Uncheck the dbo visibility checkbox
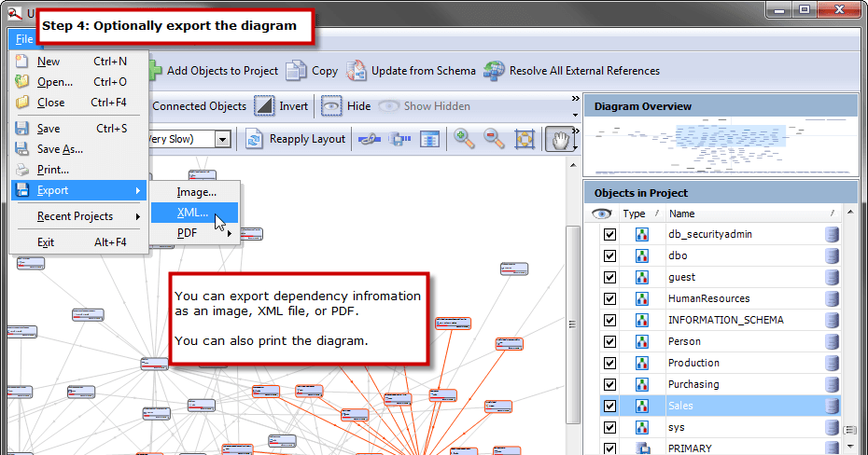The image size is (868, 455). (609, 256)
